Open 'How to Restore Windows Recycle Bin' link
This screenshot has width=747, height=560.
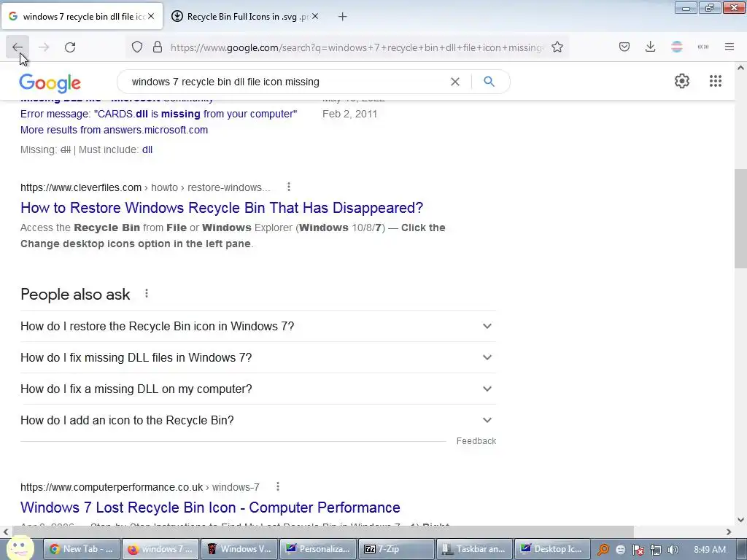222,208
